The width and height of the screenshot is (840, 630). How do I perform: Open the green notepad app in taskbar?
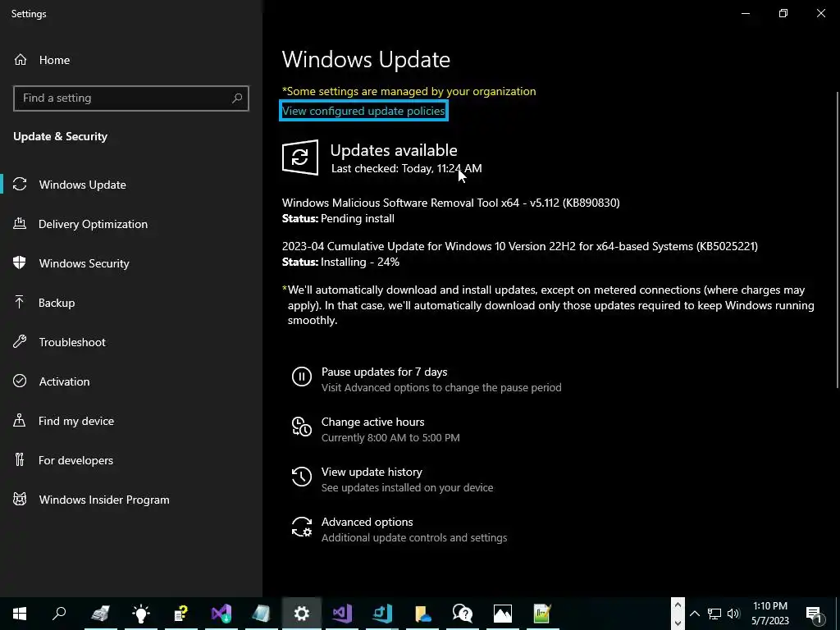point(543,614)
